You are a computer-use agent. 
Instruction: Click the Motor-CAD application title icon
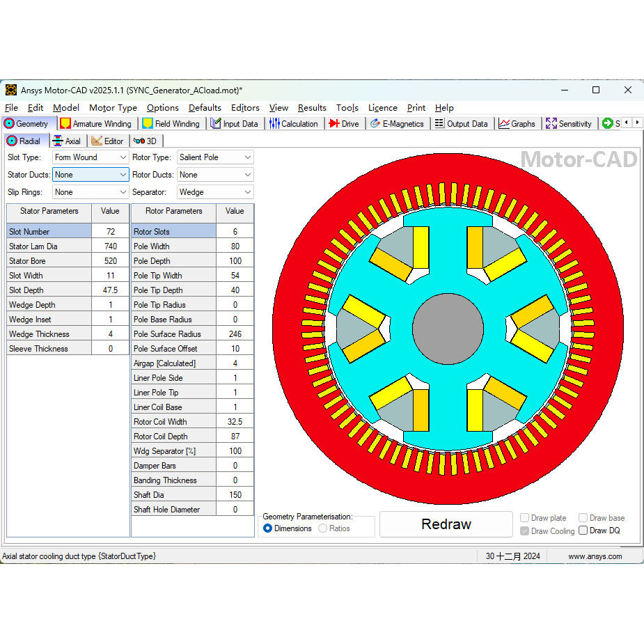coord(11,90)
